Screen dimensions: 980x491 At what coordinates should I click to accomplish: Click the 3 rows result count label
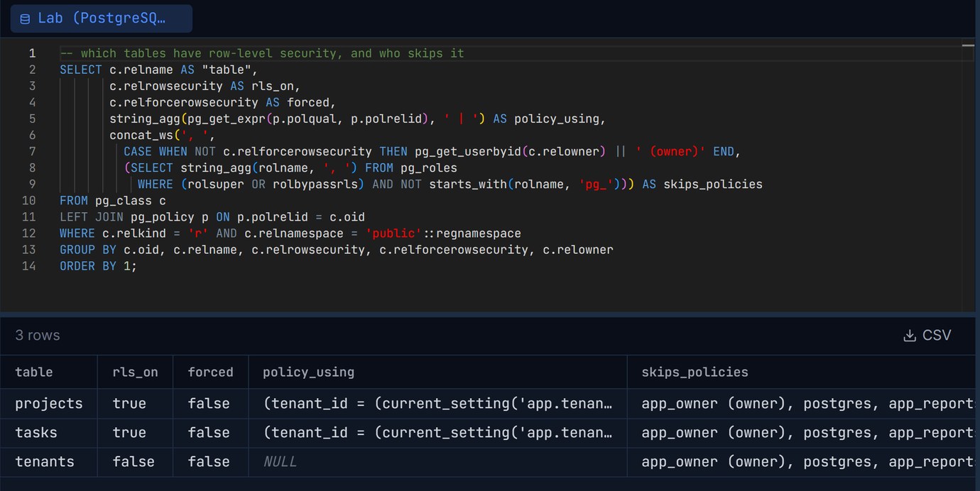38,335
